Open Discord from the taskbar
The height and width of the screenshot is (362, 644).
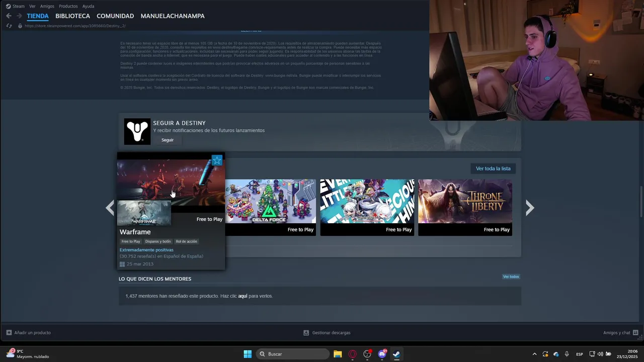(x=382, y=354)
